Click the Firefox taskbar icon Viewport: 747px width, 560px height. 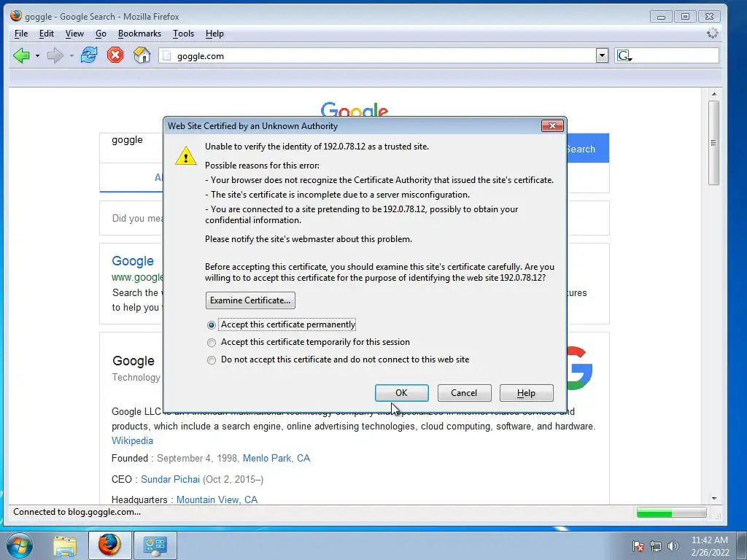[109, 545]
